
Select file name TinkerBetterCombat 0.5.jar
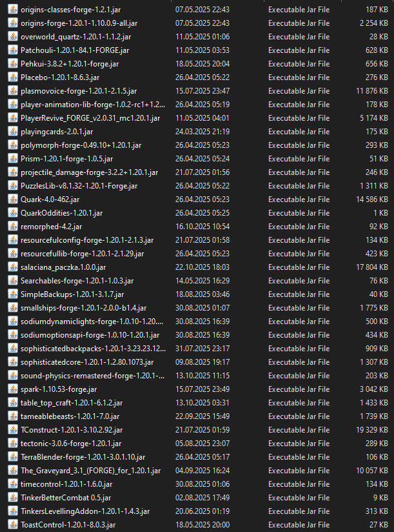pos(66,498)
